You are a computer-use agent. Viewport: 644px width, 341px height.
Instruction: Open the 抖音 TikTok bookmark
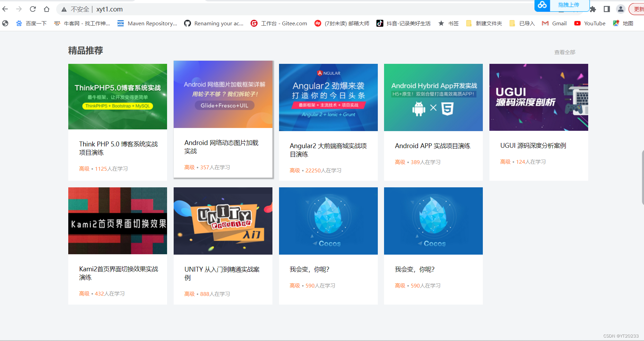[x=403, y=23]
